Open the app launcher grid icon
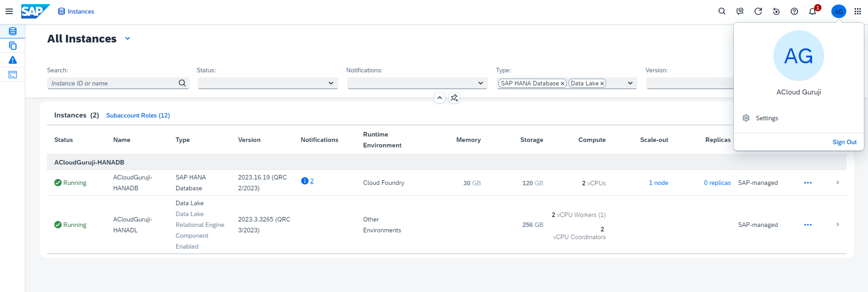The image size is (868, 292). (858, 11)
